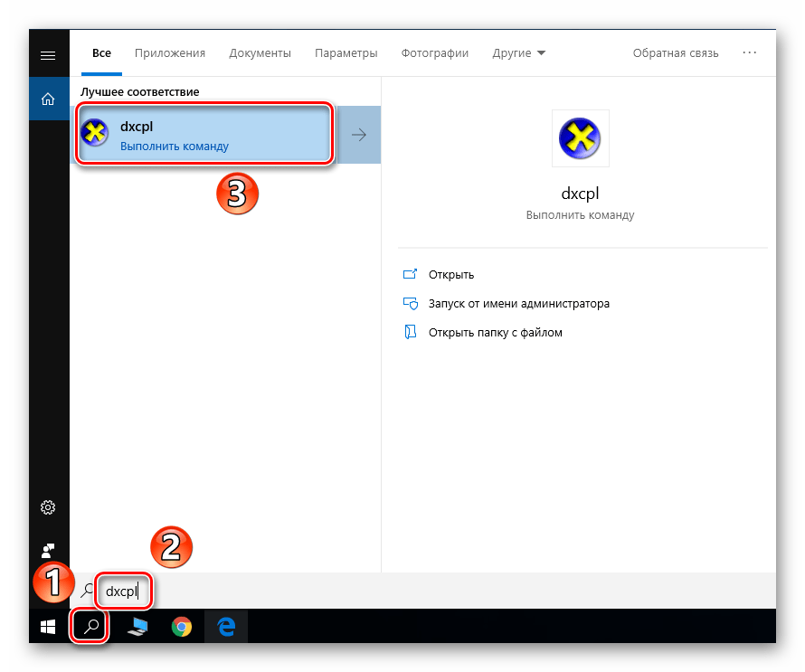Click the computer icon on the taskbar

(137, 626)
